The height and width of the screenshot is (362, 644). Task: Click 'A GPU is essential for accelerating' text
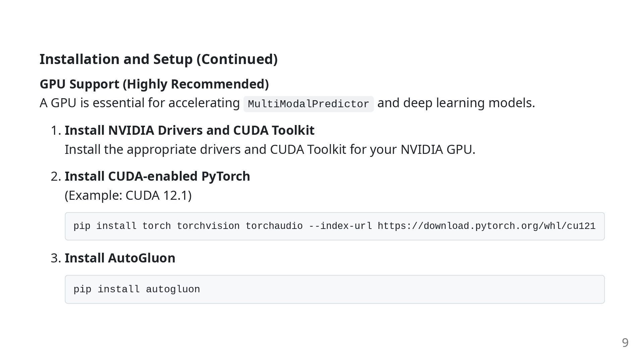[140, 103]
